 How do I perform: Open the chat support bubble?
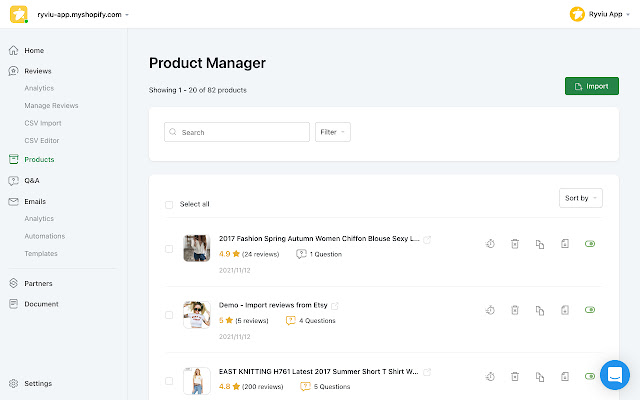point(615,376)
